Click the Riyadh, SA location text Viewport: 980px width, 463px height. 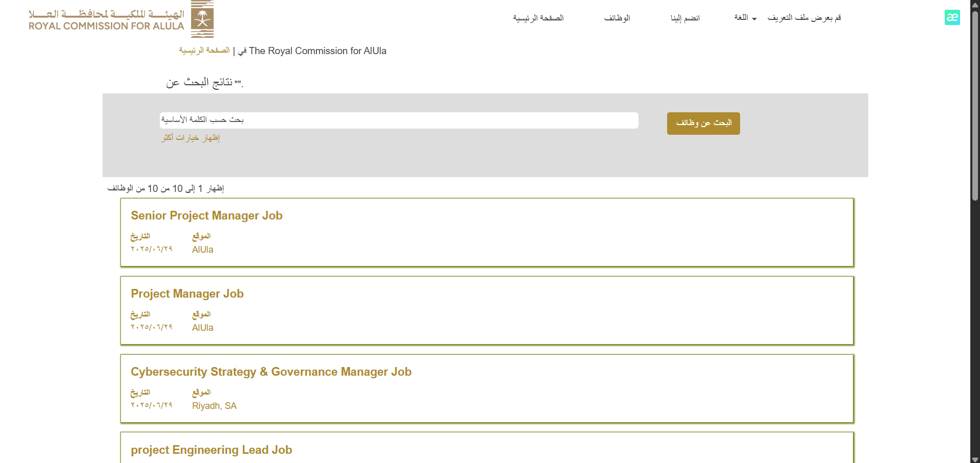[214, 406]
